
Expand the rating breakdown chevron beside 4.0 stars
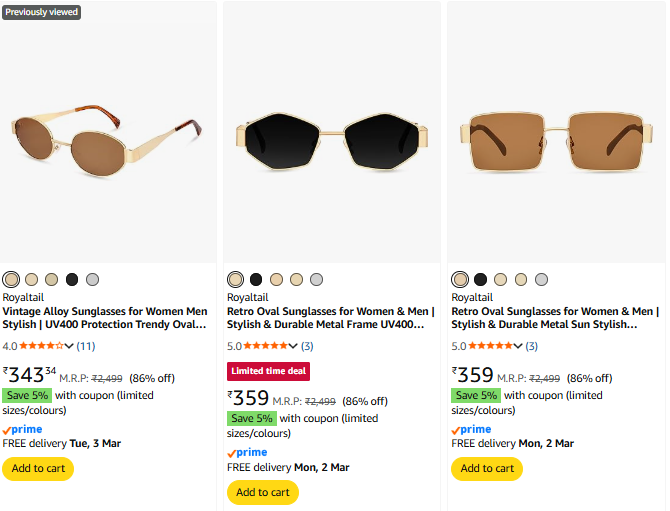click(x=69, y=346)
